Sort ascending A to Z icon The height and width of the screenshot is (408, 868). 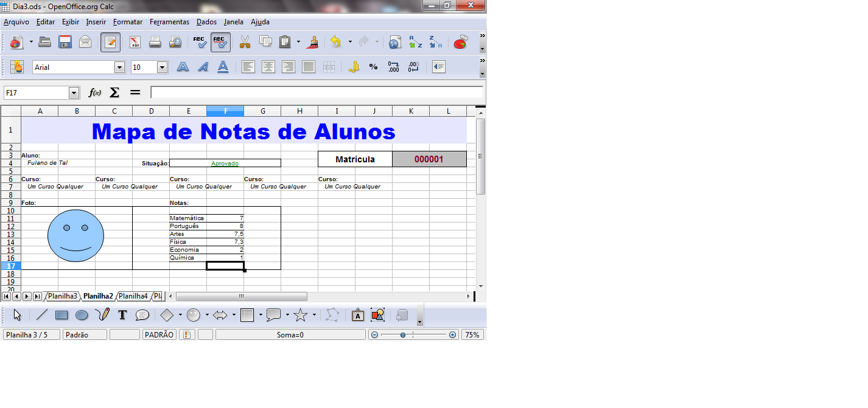[x=415, y=42]
